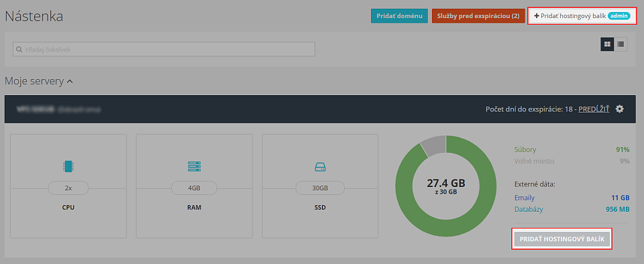Click the Pridať doménu button
The height and width of the screenshot is (264, 644).
399,16
